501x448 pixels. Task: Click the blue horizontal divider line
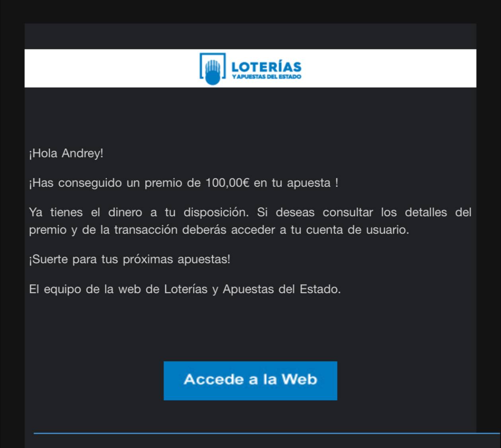(267, 433)
